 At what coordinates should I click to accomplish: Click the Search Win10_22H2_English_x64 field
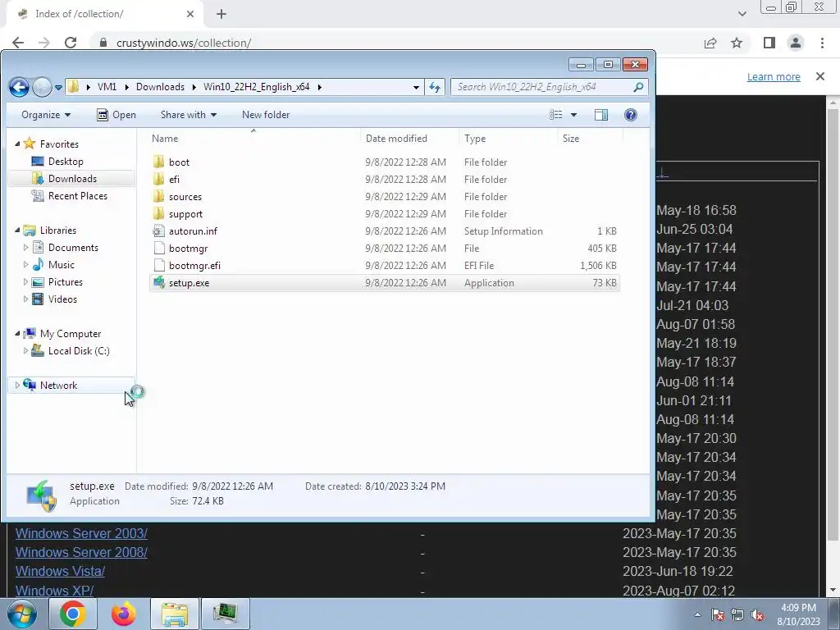[550, 87]
